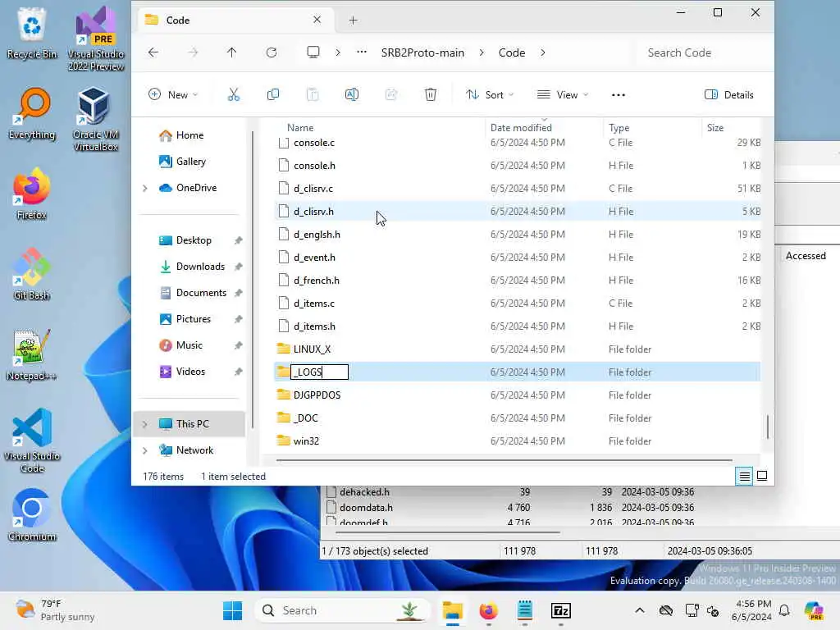Open File Explorer in taskbar
This screenshot has width=840, height=630.
pos(453,610)
